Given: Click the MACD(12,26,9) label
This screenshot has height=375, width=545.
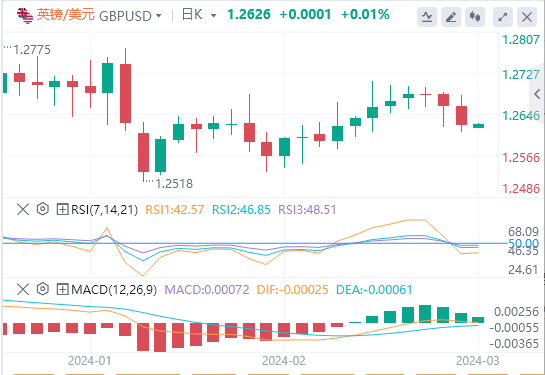Looking at the screenshot, I should click(114, 290).
